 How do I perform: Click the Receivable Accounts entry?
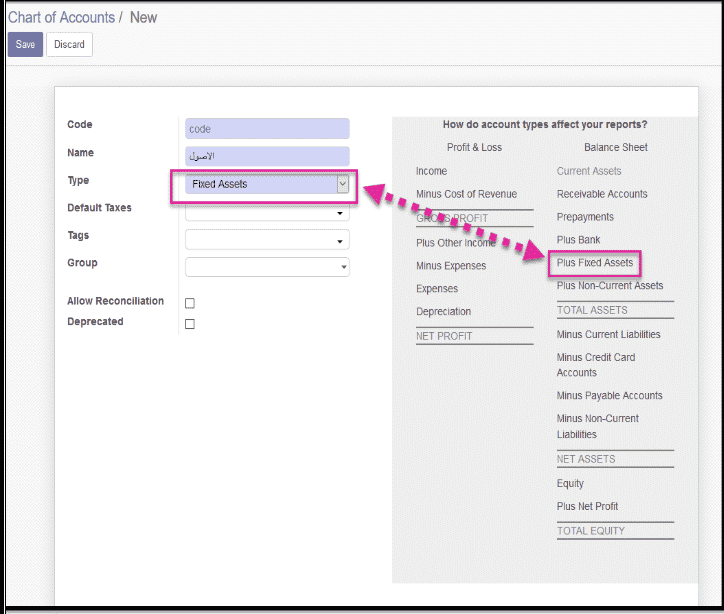pos(602,194)
